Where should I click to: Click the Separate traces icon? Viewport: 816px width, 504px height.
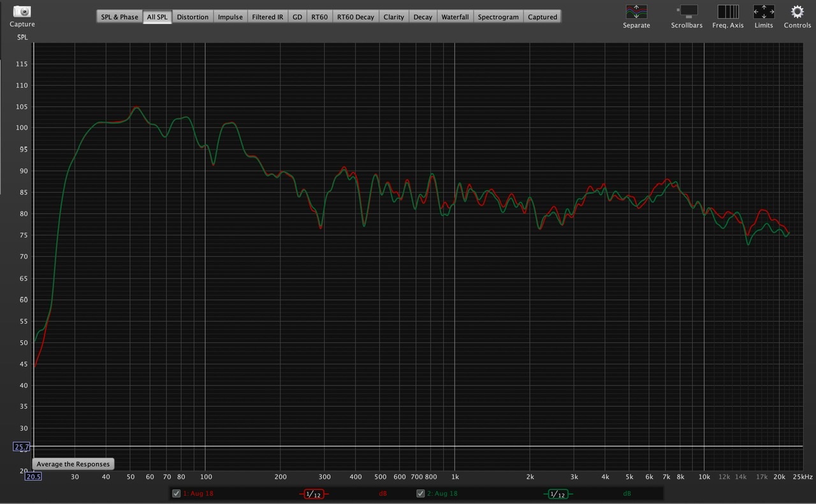tap(636, 11)
